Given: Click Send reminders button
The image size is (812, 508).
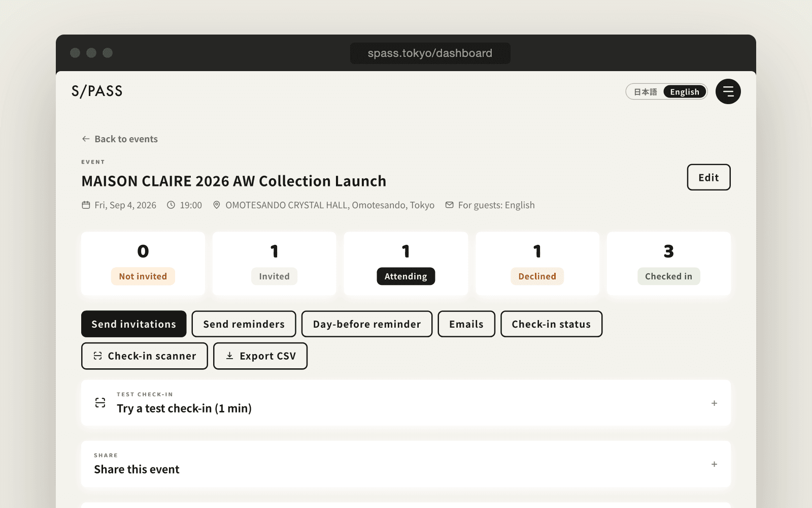Looking at the screenshot, I should (x=244, y=324).
